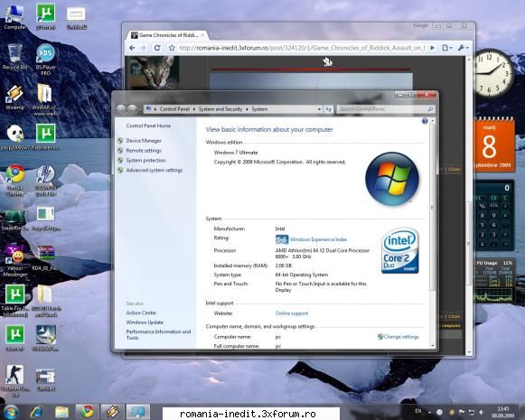Screen dimensions: 525x420
Task: Click the taskbar clock showing the date
Action: (503, 412)
